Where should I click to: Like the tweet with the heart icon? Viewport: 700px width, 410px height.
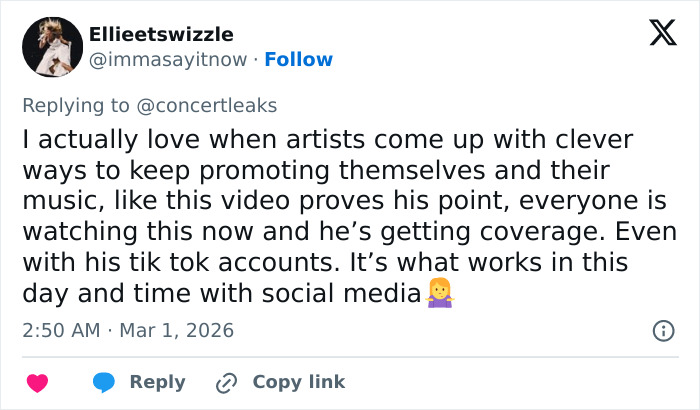pos(37,382)
